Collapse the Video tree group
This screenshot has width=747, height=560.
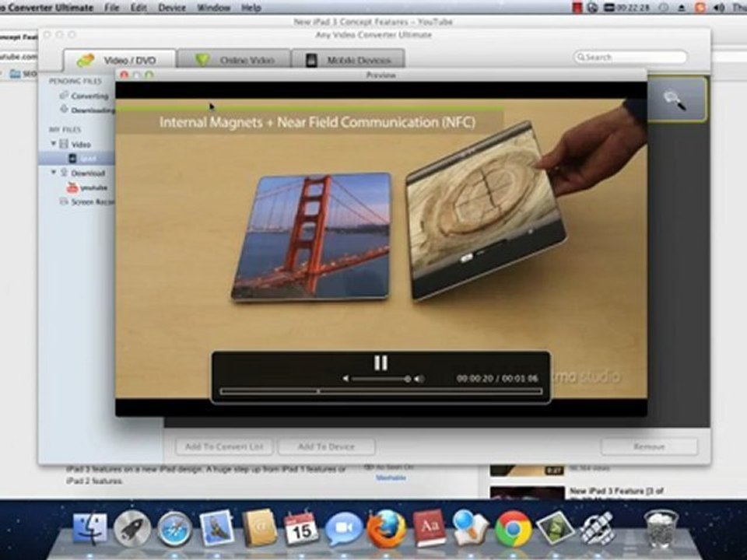coord(54,143)
